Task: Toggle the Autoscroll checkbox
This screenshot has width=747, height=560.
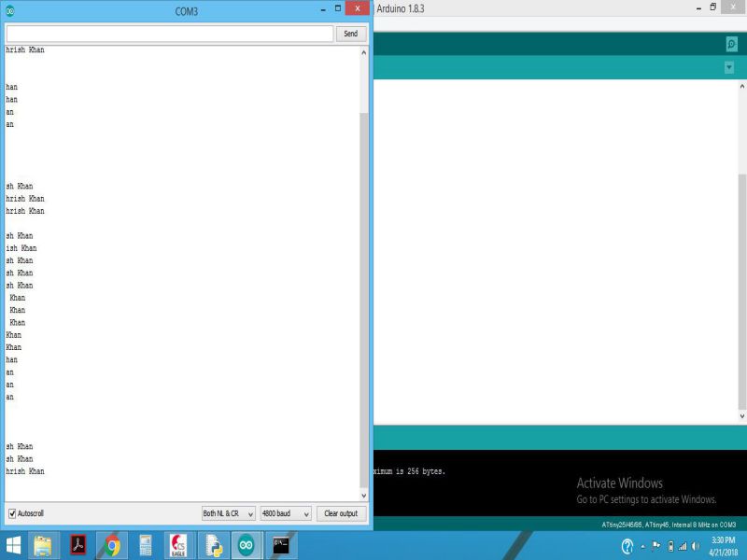Action: coord(12,513)
